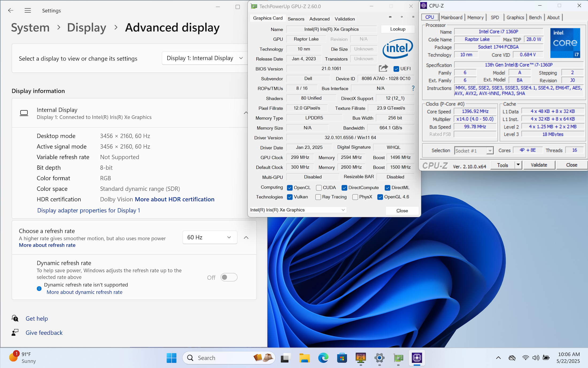Open the Socket #1 selection dropdown
This screenshot has width=588, height=368.
click(474, 151)
